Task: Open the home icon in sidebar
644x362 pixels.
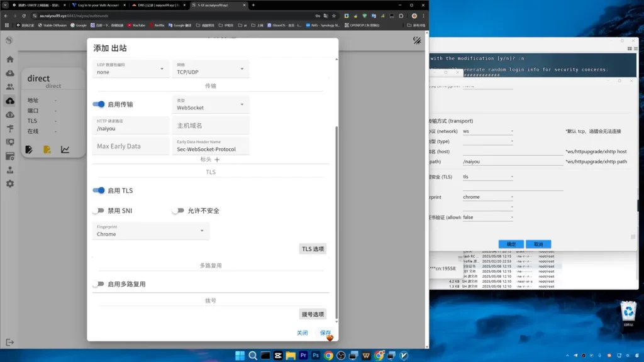Action: [x=10, y=60]
